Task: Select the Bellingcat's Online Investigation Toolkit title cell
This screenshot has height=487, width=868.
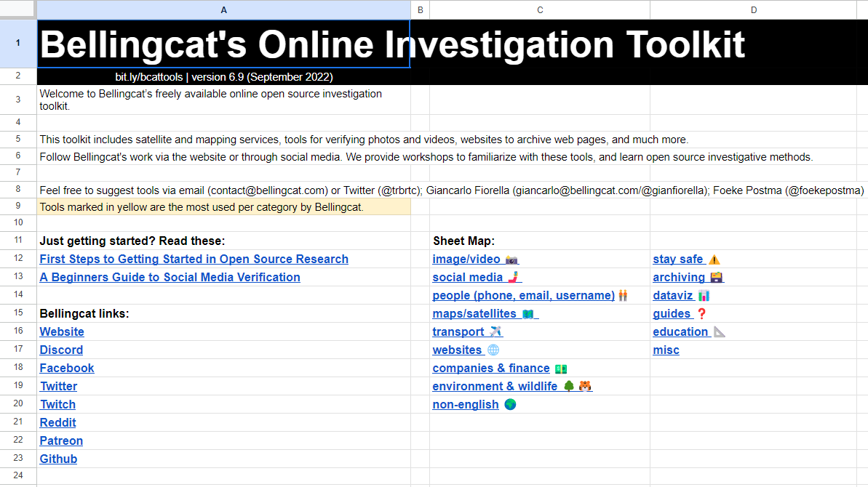Action: pyautogui.click(x=223, y=44)
